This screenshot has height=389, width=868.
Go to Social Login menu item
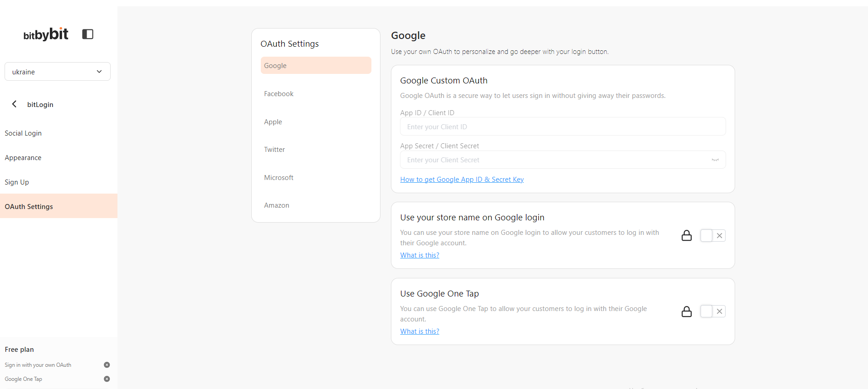point(23,133)
